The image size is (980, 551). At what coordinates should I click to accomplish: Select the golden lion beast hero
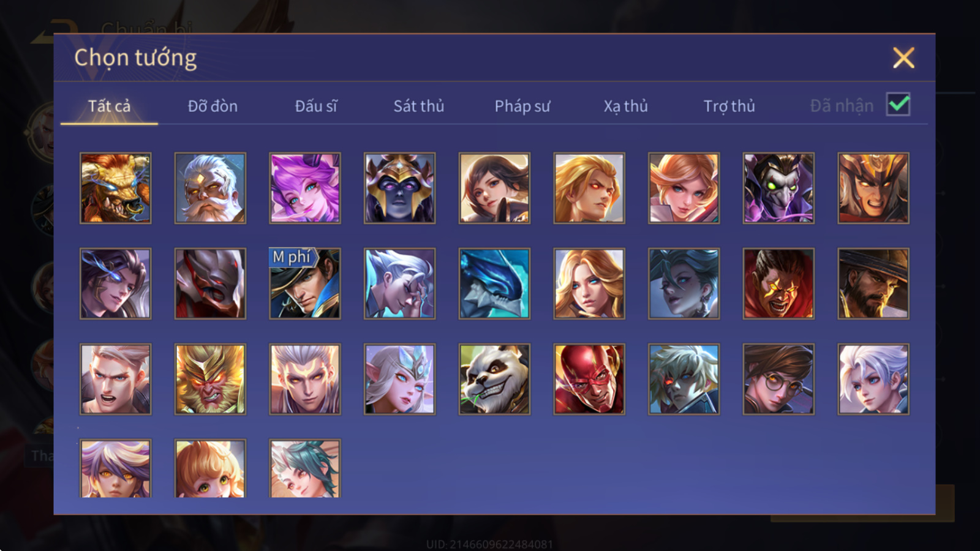[x=116, y=188]
